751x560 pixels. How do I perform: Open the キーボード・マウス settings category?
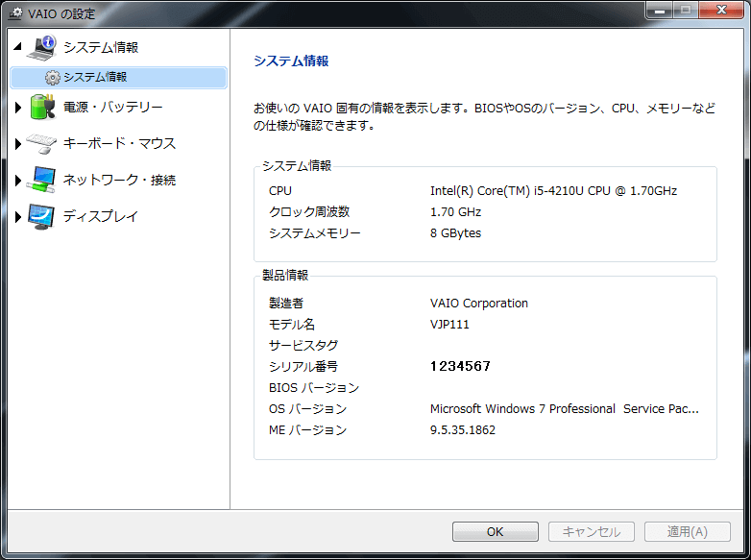click(120, 143)
